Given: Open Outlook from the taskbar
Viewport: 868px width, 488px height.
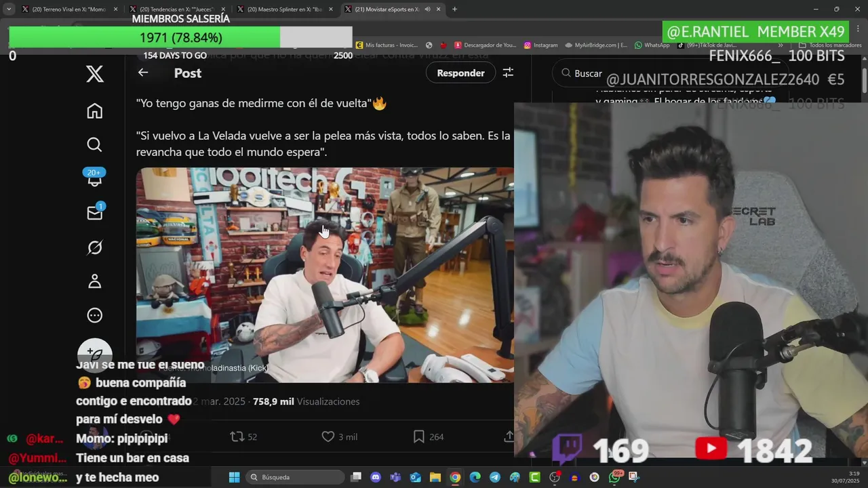Looking at the screenshot, I should 415,477.
